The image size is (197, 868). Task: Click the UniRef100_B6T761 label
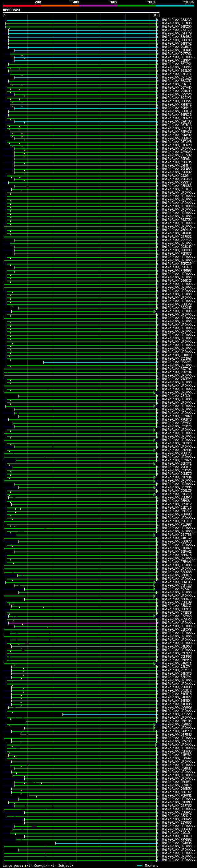(x=177, y=64)
